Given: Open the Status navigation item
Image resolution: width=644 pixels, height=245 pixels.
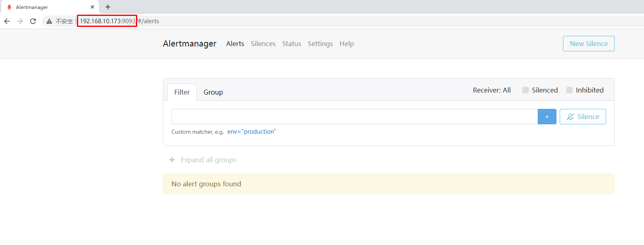Looking at the screenshot, I should (291, 44).
